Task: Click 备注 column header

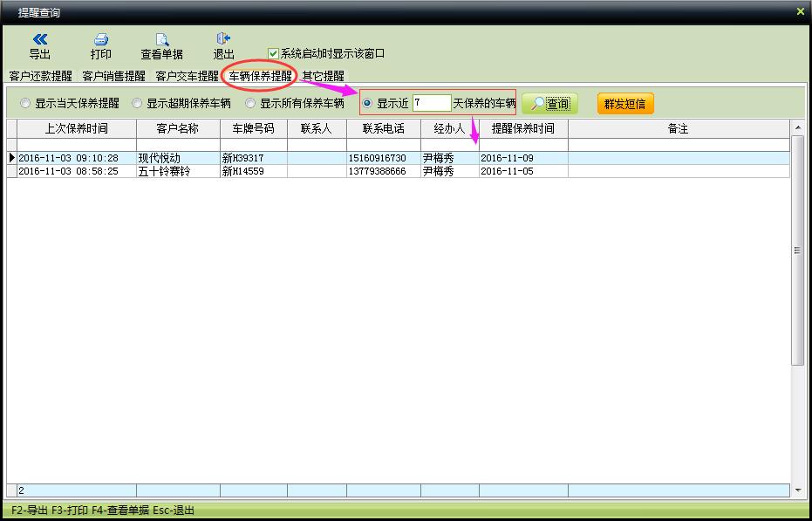Action: 679,128
